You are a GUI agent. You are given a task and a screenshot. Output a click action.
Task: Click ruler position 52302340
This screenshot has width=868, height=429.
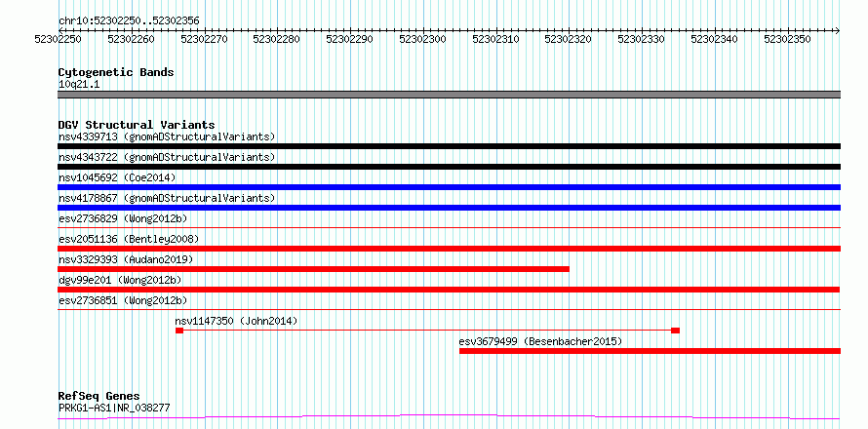pos(714,39)
